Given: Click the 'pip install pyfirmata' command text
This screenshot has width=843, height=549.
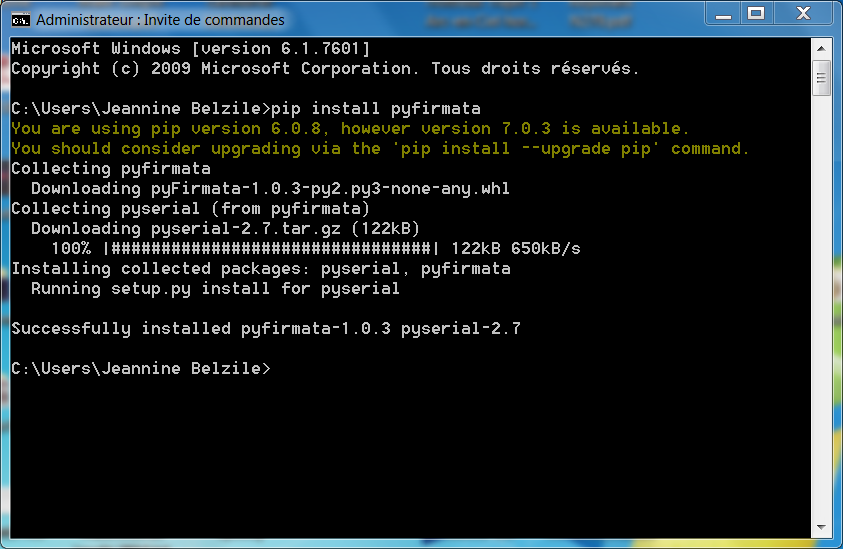Looking at the screenshot, I should 376,109.
